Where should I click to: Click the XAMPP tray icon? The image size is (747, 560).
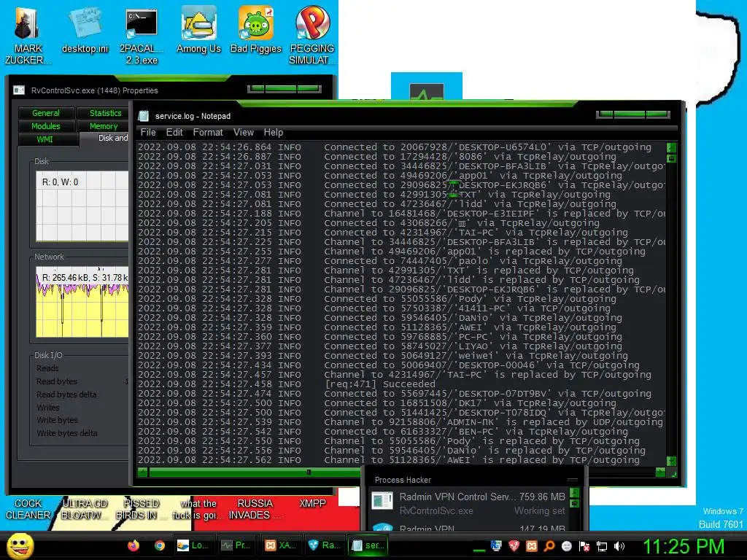(532, 546)
